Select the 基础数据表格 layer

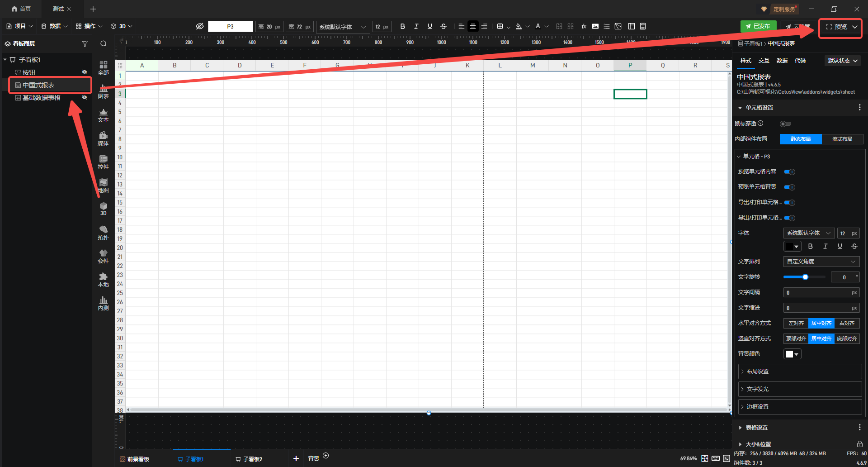tap(41, 98)
